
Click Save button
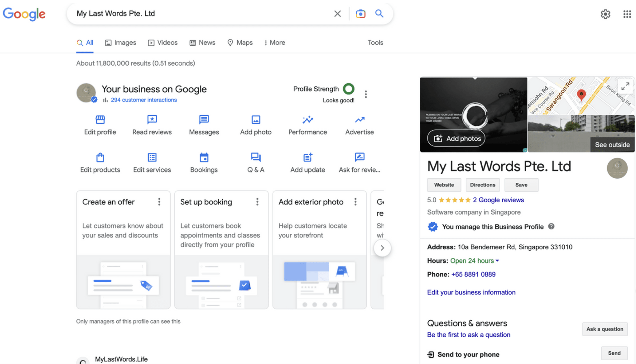click(x=521, y=185)
